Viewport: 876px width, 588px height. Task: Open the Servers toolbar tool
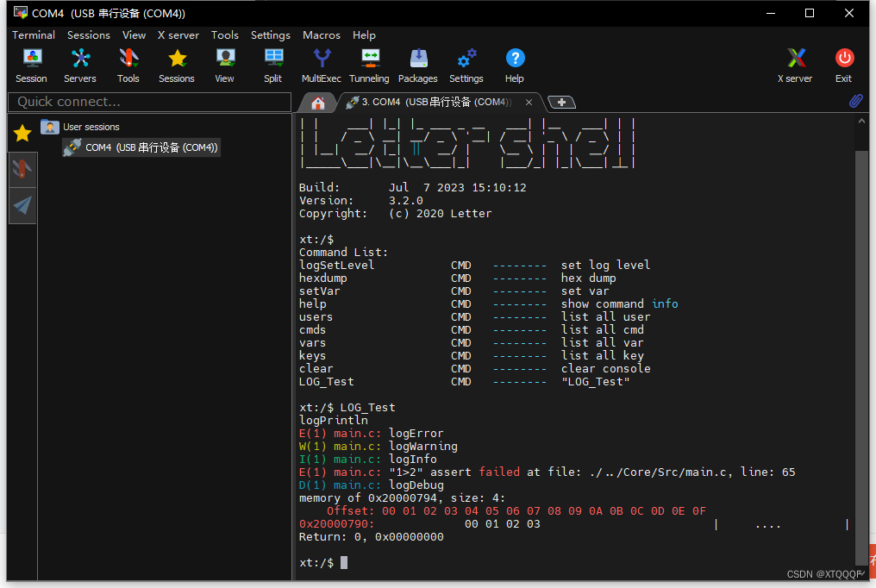pos(79,65)
